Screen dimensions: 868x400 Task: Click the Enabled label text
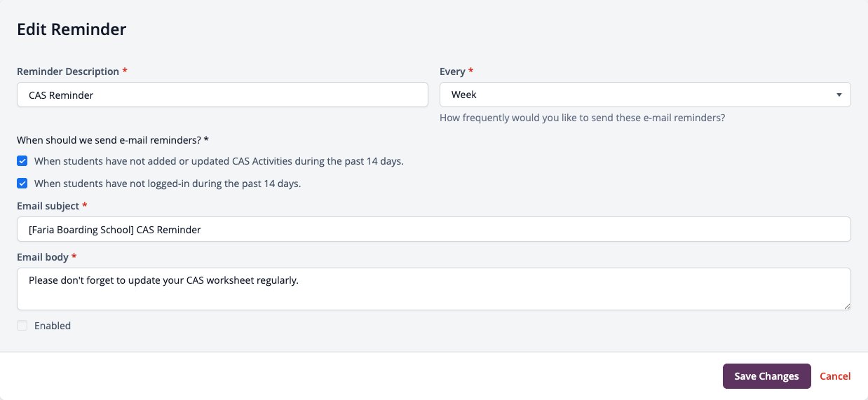pos(53,326)
